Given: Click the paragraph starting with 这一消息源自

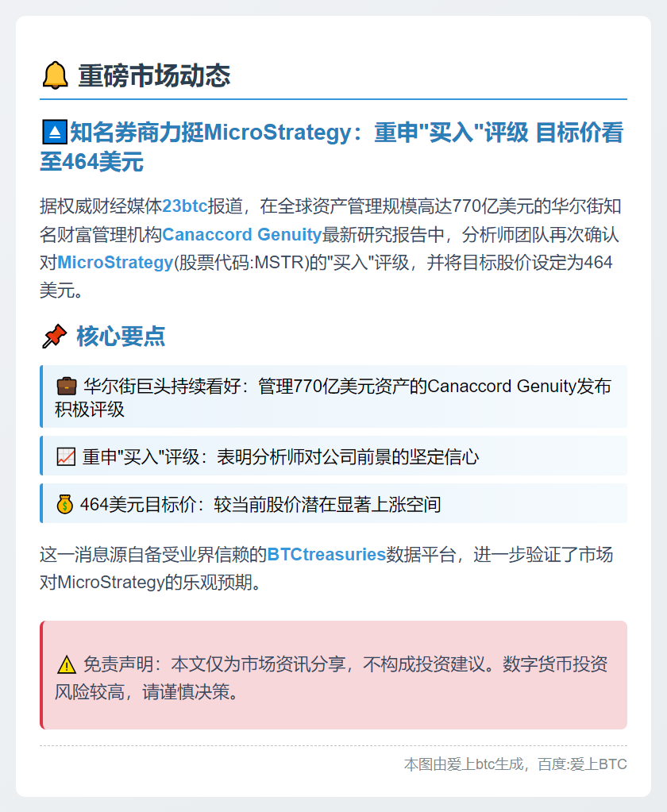Looking at the screenshot, I should coord(326,568).
